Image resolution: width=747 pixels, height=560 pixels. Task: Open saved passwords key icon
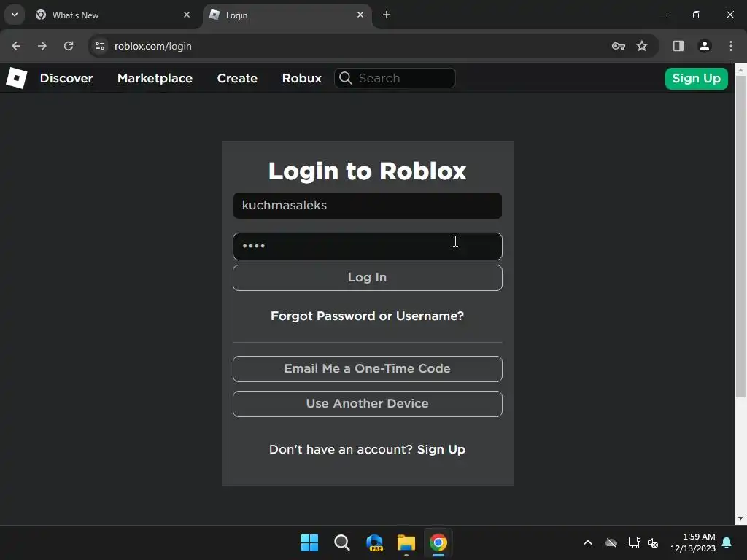coord(618,46)
